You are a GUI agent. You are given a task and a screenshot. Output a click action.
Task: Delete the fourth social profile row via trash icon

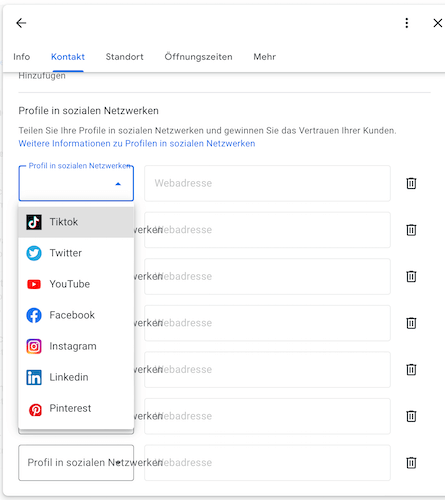[x=411, y=323]
